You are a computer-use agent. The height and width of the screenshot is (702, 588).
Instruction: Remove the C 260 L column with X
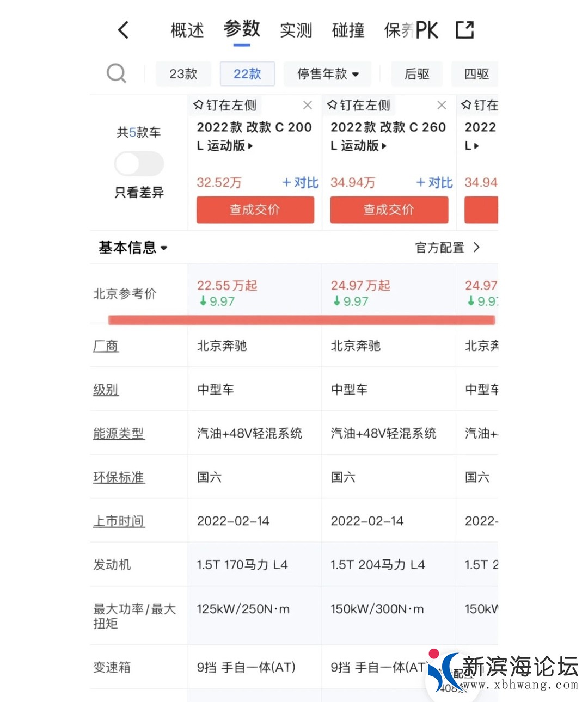pos(442,105)
